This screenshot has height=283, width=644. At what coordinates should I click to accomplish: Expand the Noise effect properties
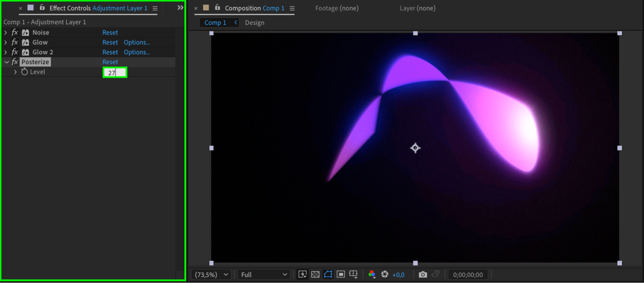[5, 33]
